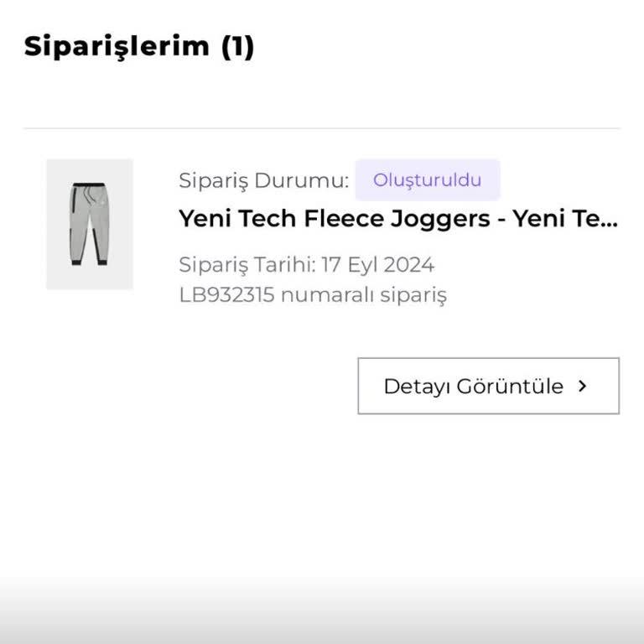This screenshot has width=644, height=644.
Task: Click the truncated ellipsis ending the product title
Action: click(x=610, y=221)
